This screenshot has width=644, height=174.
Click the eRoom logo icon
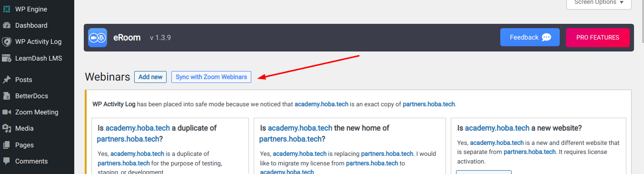pos(98,38)
